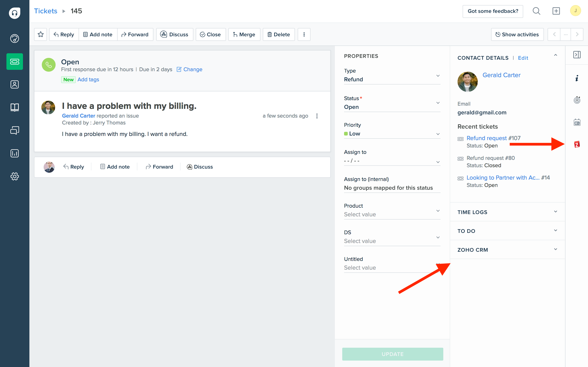Open Reports from the sidebar chart icon
Screen dimensions: 588x367
(14, 153)
